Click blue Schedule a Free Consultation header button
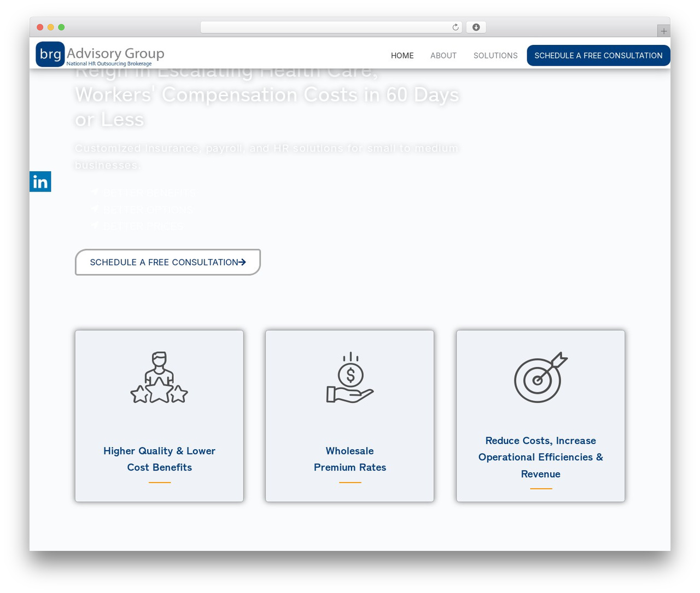Viewport: 700px width, 593px height. [598, 55]
